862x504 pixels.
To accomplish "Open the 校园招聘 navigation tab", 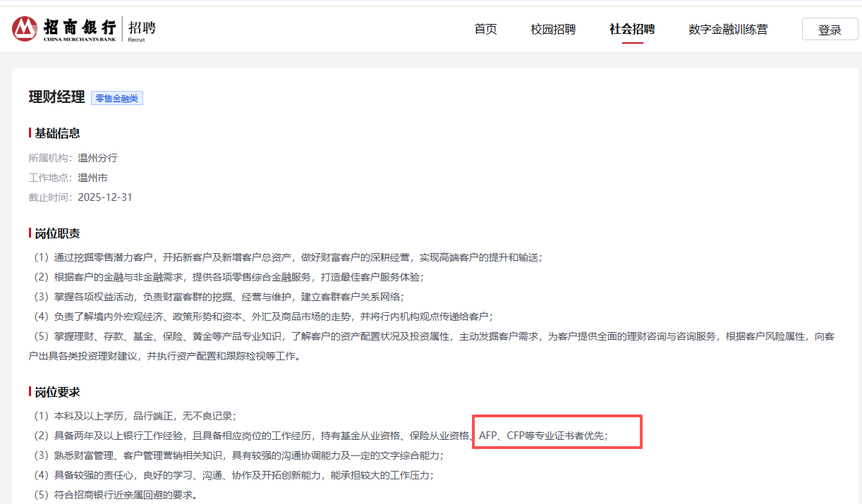I will point(553,29).
